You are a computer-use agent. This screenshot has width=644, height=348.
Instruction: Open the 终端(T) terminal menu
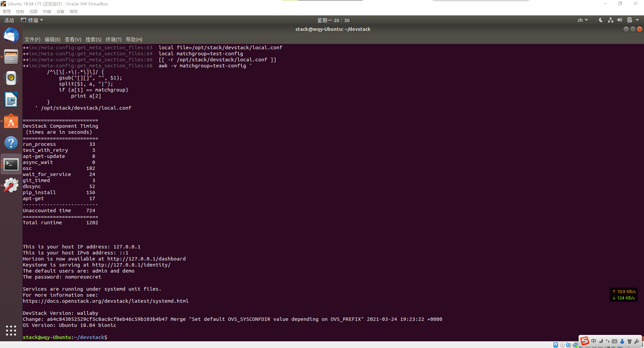coord(114,40)
